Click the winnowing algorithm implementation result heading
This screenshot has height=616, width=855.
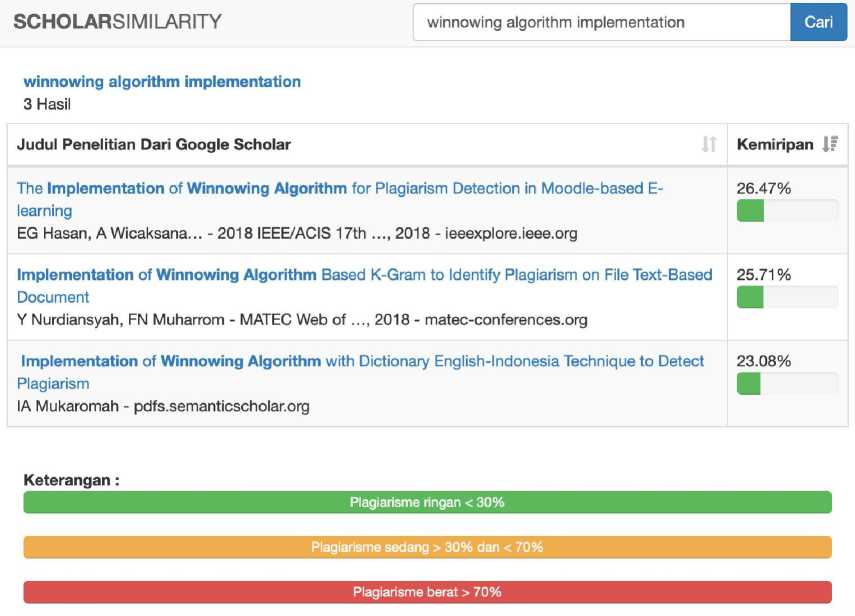point(162,81)
